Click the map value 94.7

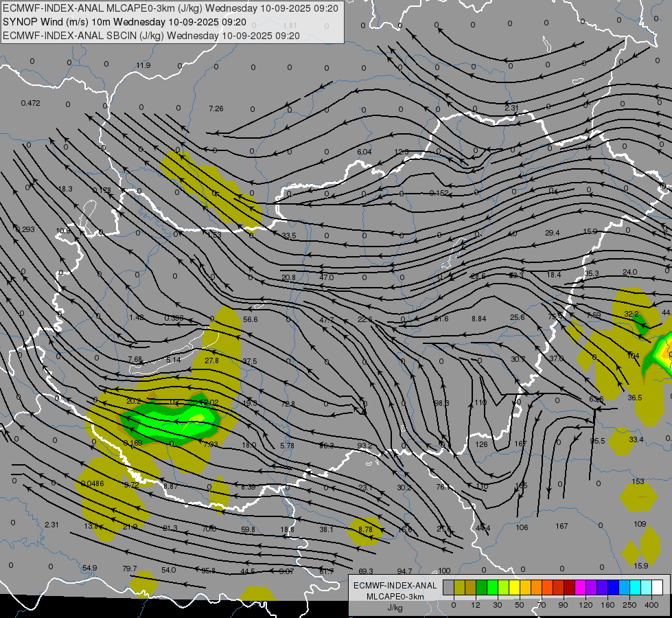pyautogui.click(x=404, y=571)
